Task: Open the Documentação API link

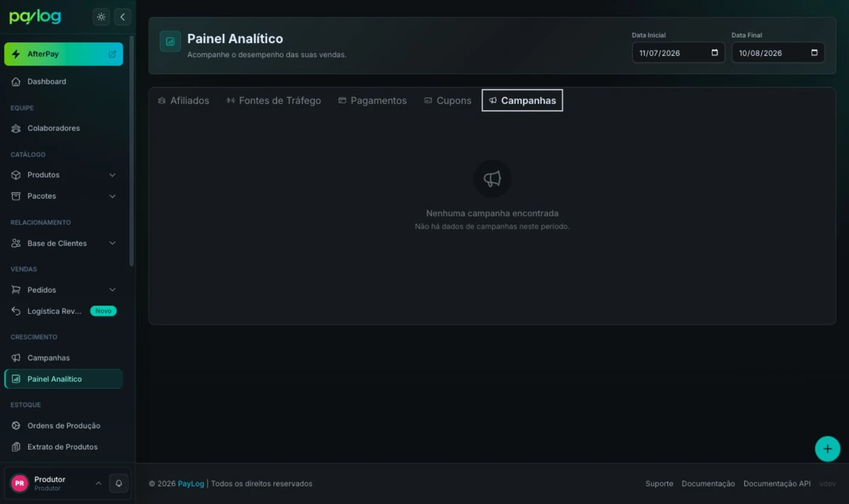Action: point(777,483)
